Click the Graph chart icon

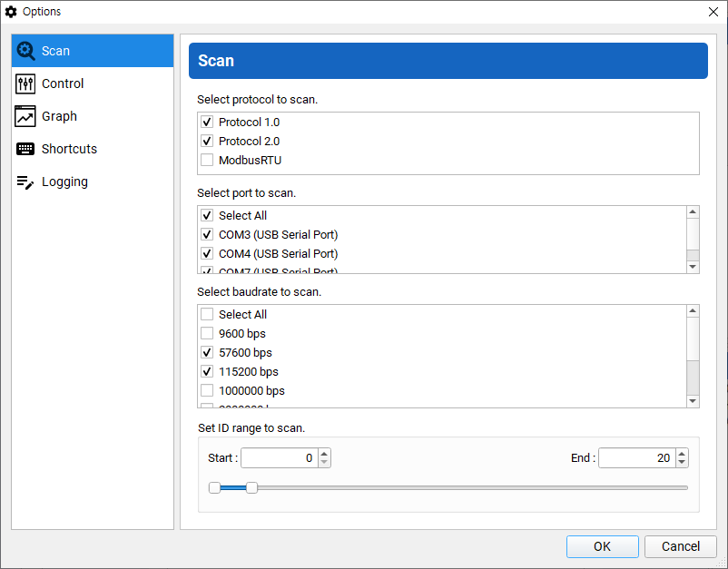pyautogui.click(x=25, y=116)
